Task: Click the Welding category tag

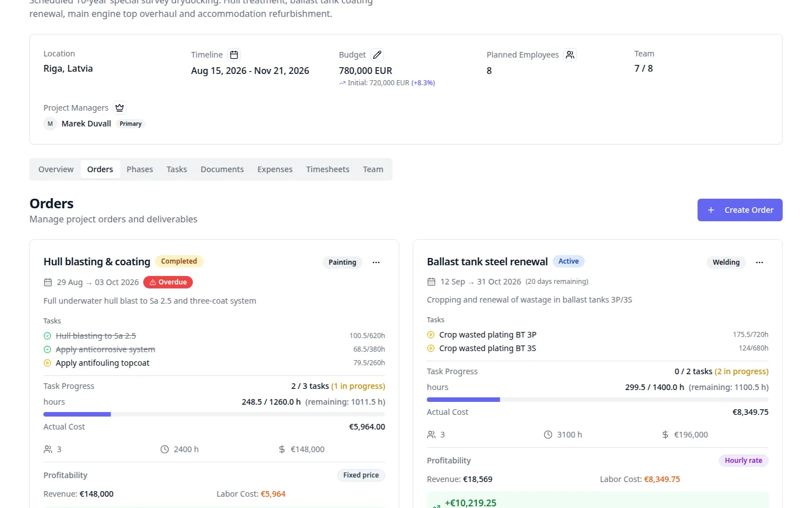Action: pyautogui.click(x=726, y=262)
